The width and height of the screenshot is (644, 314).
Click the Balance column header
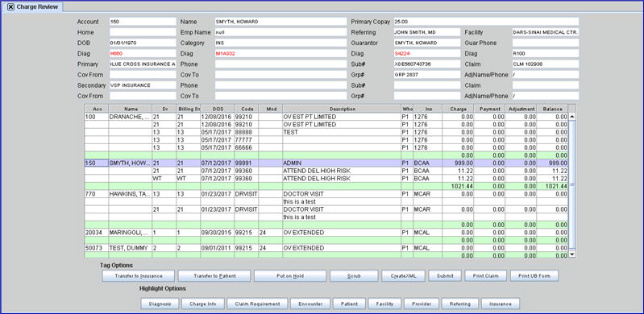(552, 109)
